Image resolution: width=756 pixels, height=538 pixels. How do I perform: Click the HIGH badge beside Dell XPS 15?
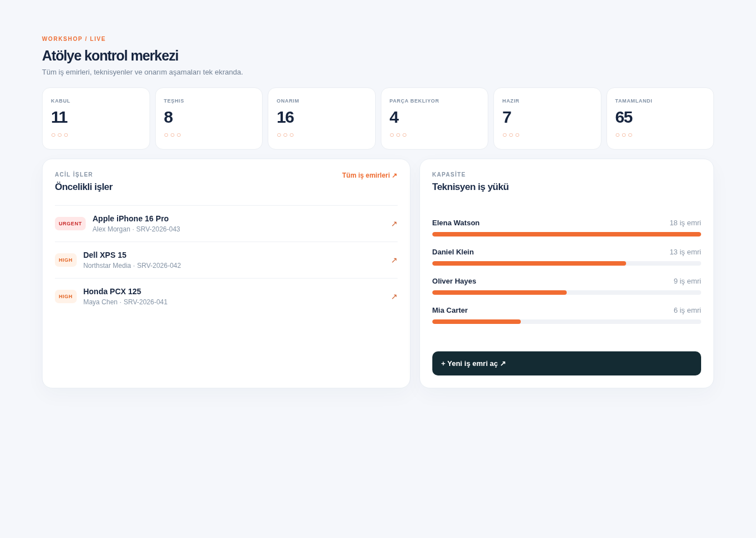(66, 260)
